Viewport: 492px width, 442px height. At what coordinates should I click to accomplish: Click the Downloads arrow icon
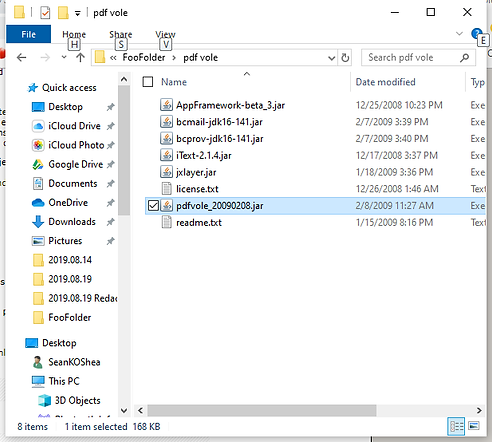(38, 222)
